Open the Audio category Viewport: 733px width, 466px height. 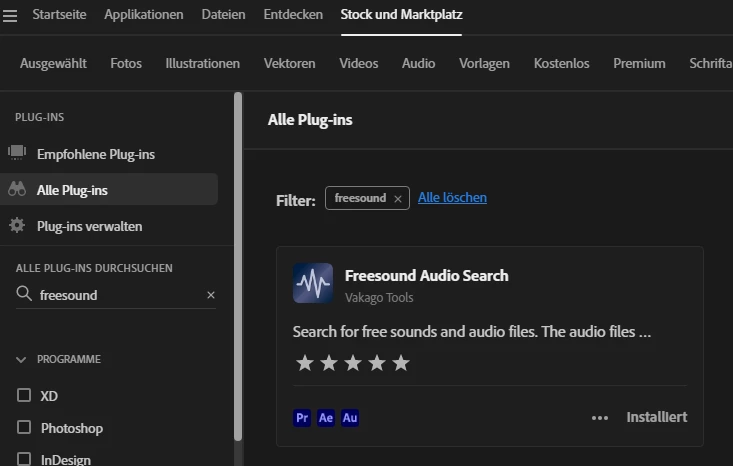pyautogui.click(x=418, y=63)
